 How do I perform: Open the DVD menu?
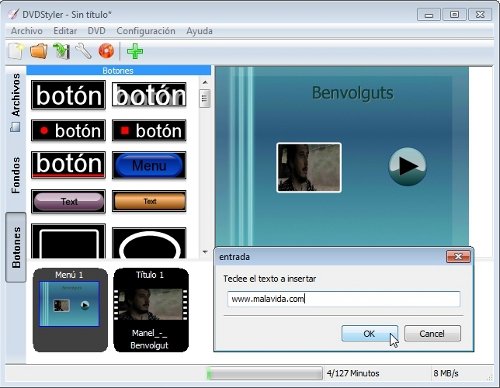tap(96, 31)
